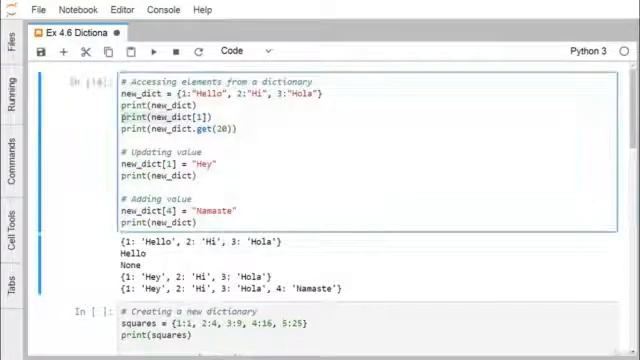Click the Jupyter logo in the top-left
This screenshot has width=640, height=360.
point(12,9)
